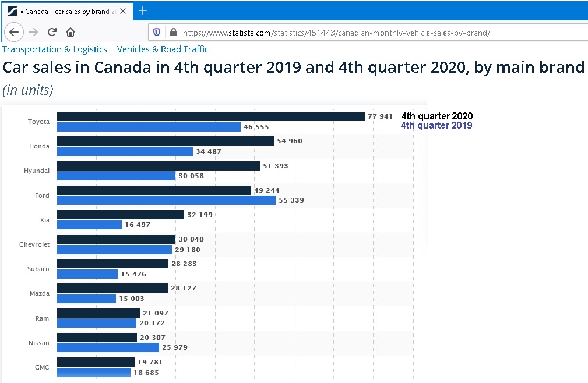Click the Toyota 4th quarter 2020 bar
The width and height of the screenshot is (588, 383).
click(x=211, y=116)
